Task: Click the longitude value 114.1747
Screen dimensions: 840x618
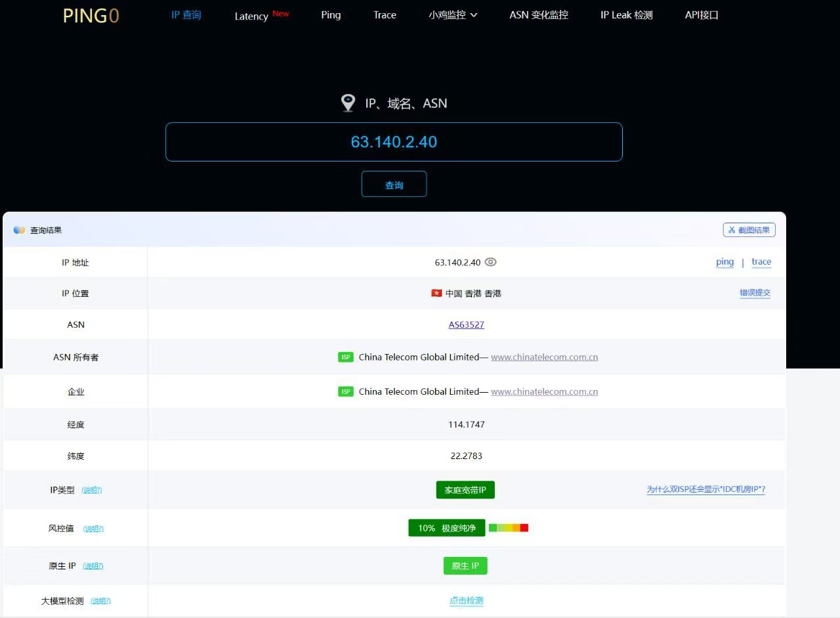Action: [467, 424]
